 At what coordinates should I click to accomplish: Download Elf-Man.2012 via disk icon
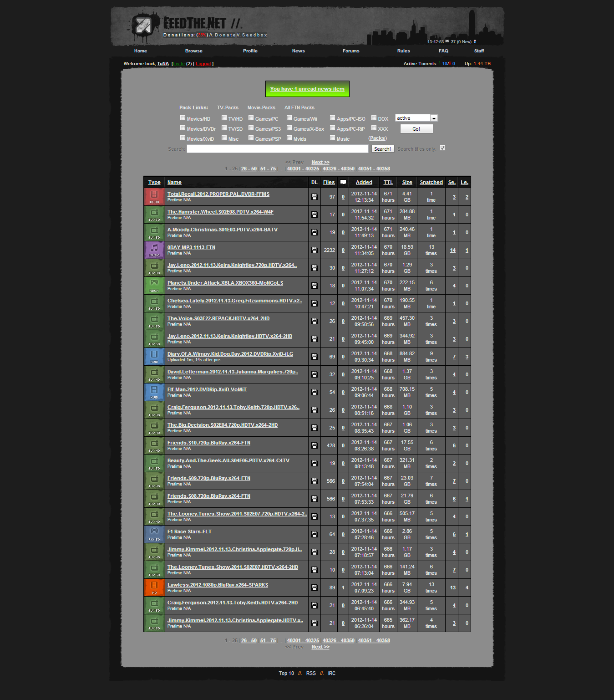314,392
